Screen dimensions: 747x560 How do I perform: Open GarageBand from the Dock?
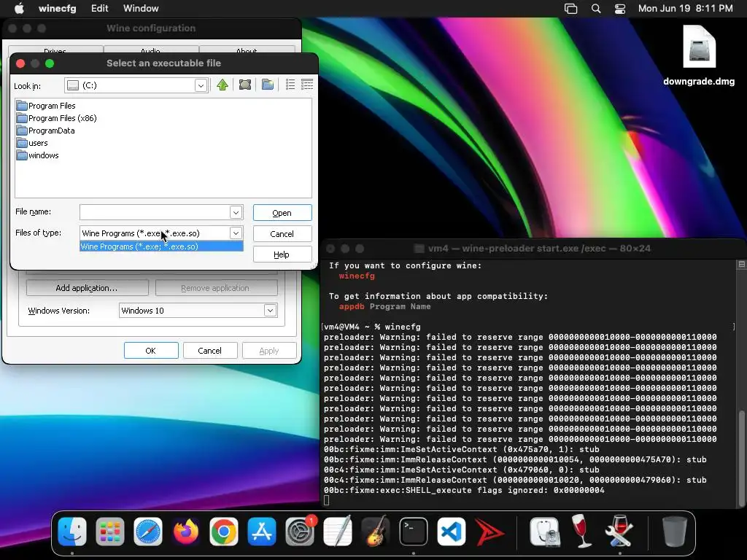tap(376, 532)
